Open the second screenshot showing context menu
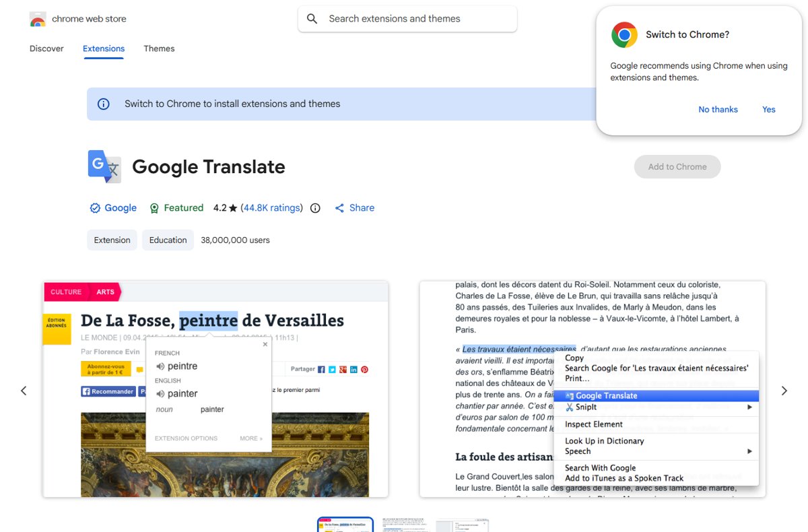This screenshot has height=532, width=808. [x=593, y=389]
